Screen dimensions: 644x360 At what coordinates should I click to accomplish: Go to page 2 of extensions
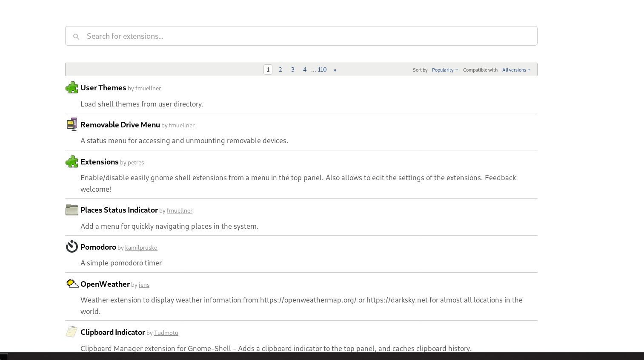click(280, 69)
